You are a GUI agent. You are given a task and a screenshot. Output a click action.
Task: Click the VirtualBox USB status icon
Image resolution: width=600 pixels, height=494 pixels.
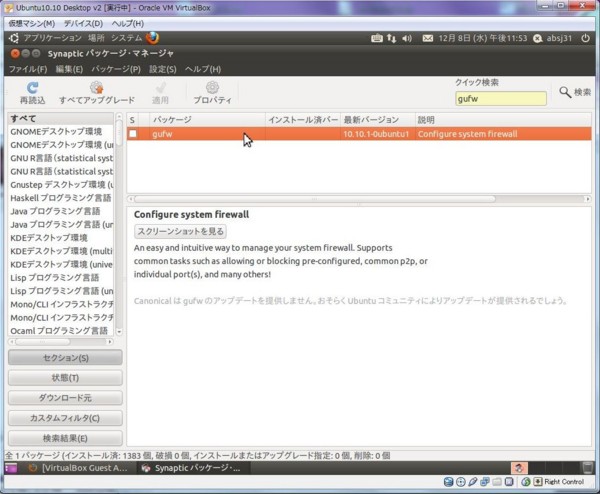473,482
